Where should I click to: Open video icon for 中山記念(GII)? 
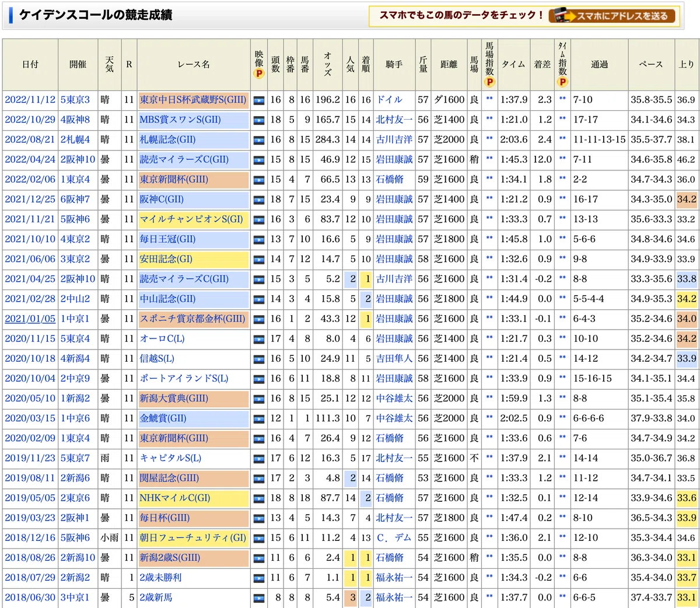pos(259,299)
